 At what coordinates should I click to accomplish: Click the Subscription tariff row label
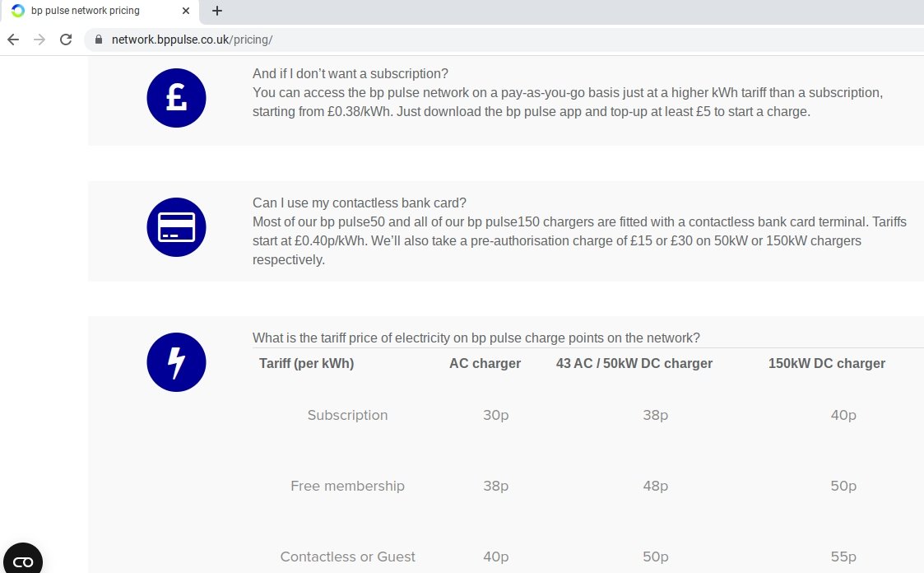348,415
